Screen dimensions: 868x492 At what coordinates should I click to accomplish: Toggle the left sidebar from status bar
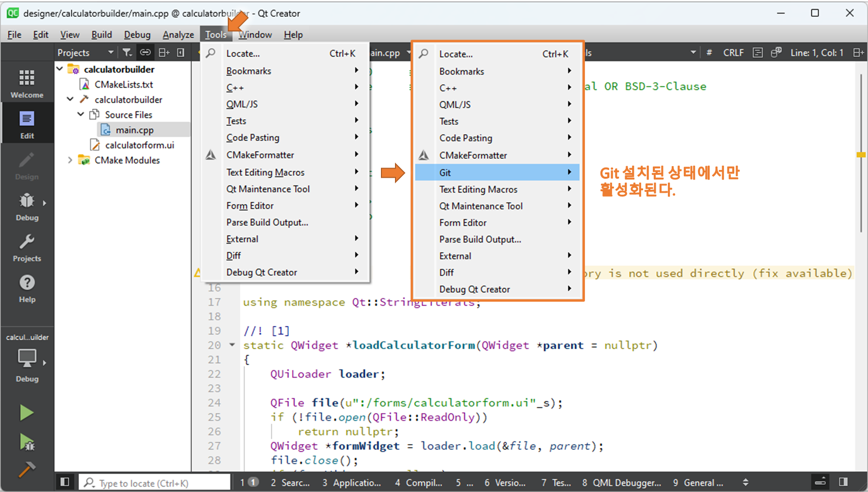coord(64,482)
